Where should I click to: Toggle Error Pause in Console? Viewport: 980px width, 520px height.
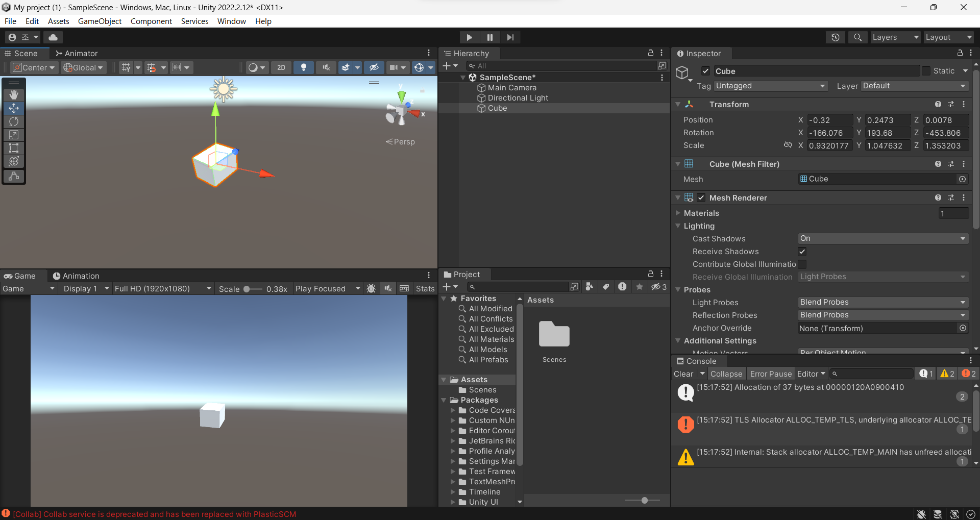(771, 374)
